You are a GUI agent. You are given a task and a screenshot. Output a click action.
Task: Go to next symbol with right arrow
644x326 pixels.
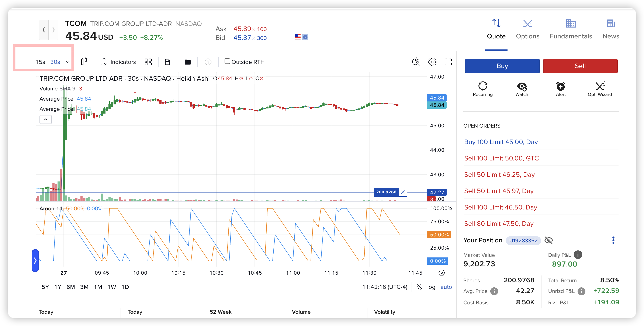pos(53,30)
